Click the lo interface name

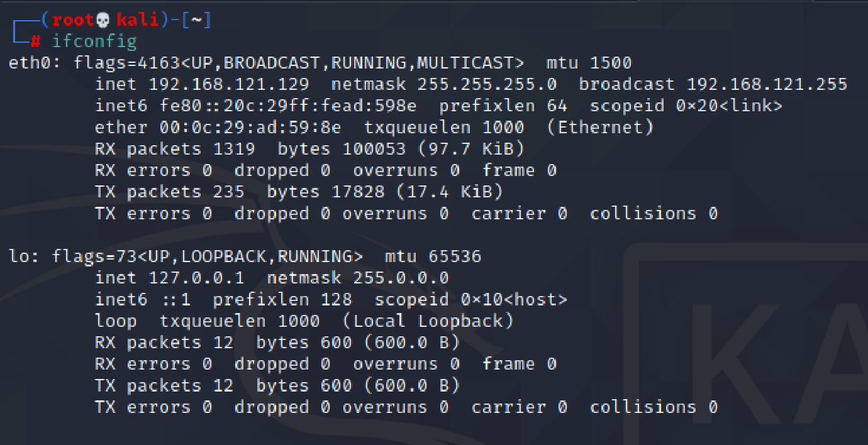click(19, 256)
